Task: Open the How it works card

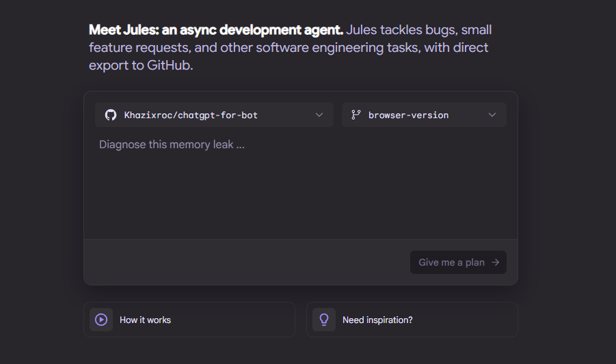Action: tap(205, 320)
